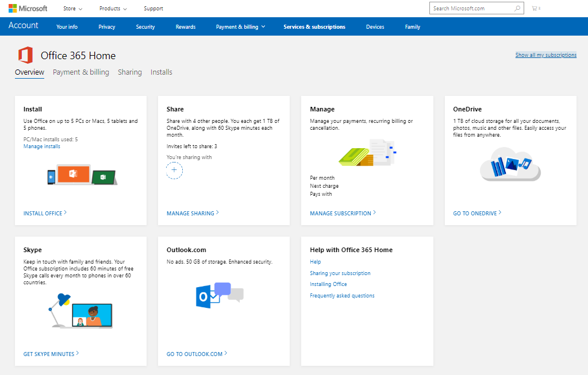Viewport: 588px width, 375px height.
Task: Open the Payment & billing nav dropdown
Action: (x=240, y=26)
